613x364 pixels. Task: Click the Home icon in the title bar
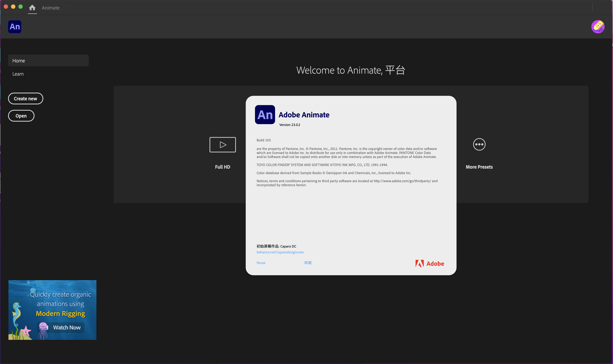pyautogui.click(x=32, y=8)
